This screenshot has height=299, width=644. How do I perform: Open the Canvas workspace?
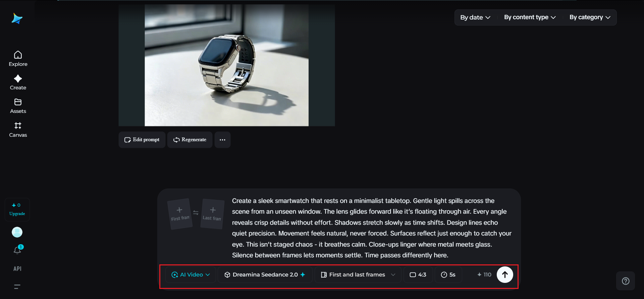18,130
